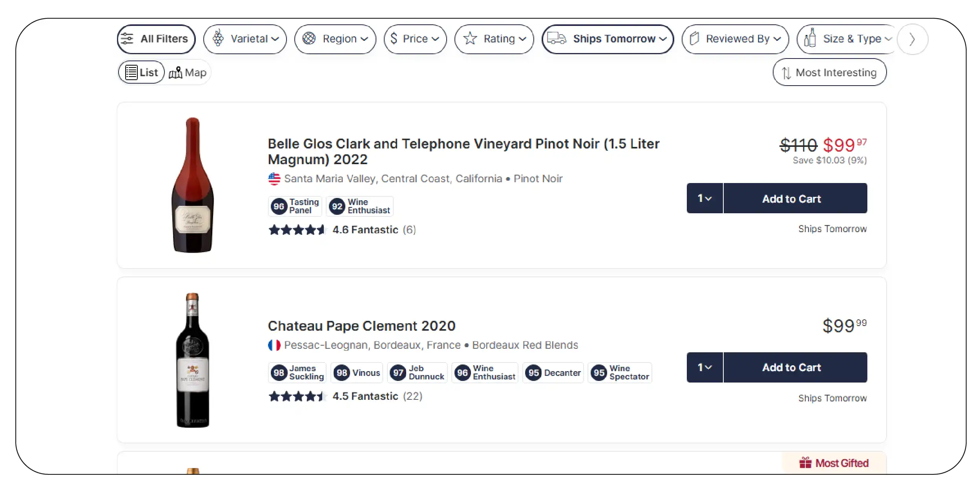Click the map pin icon next to Map
The image size is (980, 487).
point(176,72)
